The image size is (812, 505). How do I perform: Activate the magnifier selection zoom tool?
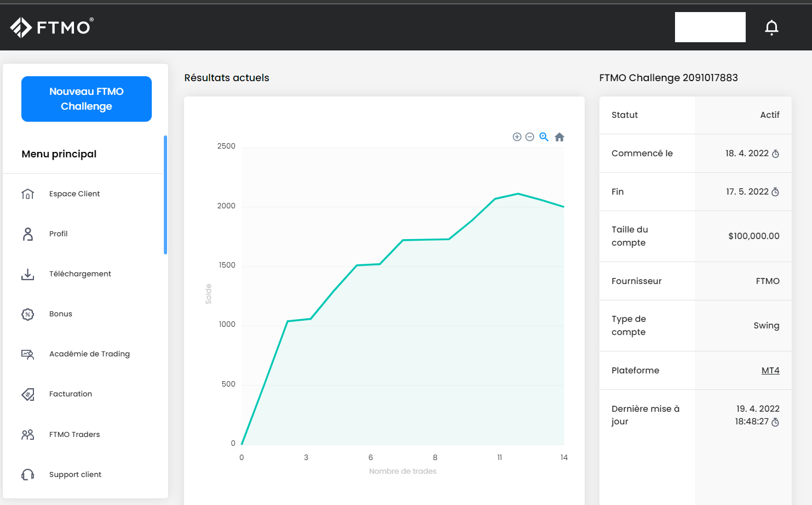coord(544,137)
